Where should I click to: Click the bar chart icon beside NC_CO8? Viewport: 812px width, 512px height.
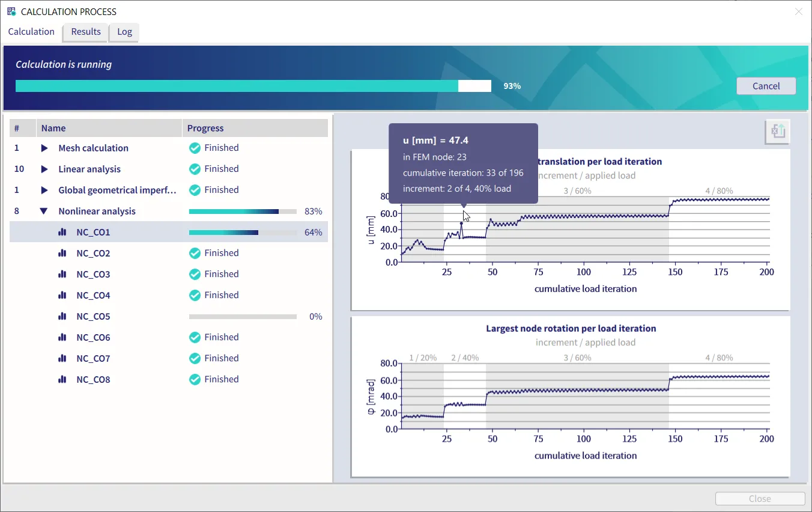62,380
